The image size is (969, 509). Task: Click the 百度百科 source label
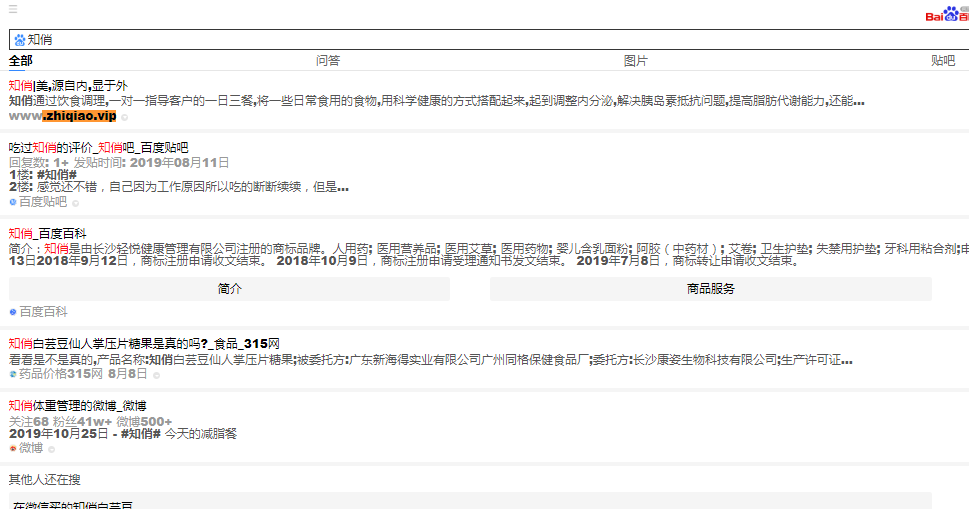click(x=43, y=312)
